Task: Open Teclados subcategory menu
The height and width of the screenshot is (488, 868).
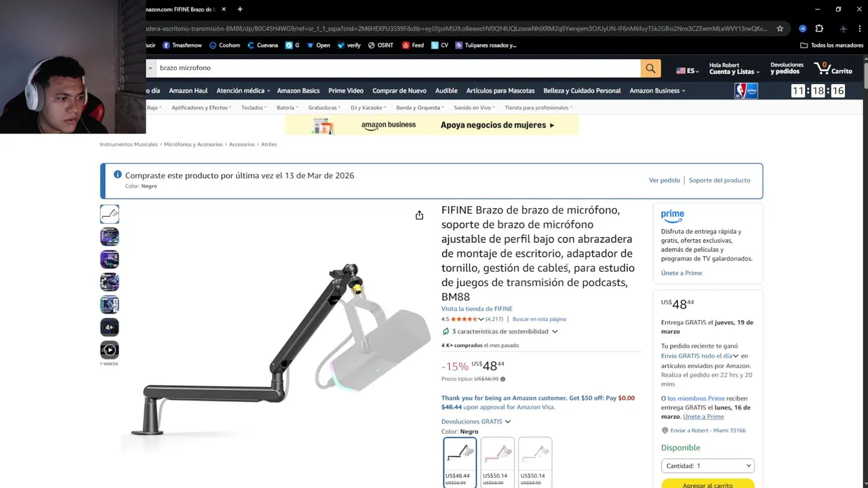Action: point(254,108)
